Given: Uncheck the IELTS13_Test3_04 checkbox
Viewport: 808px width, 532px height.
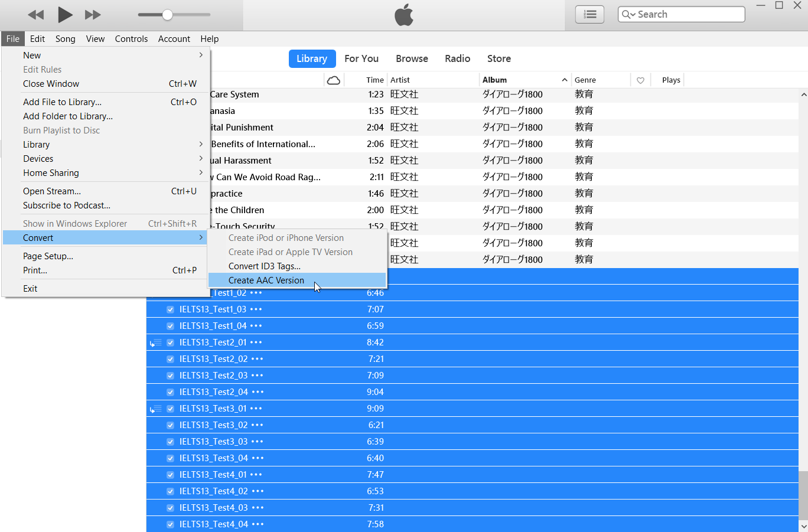Looking at the screenshot, I should point(170,458).
